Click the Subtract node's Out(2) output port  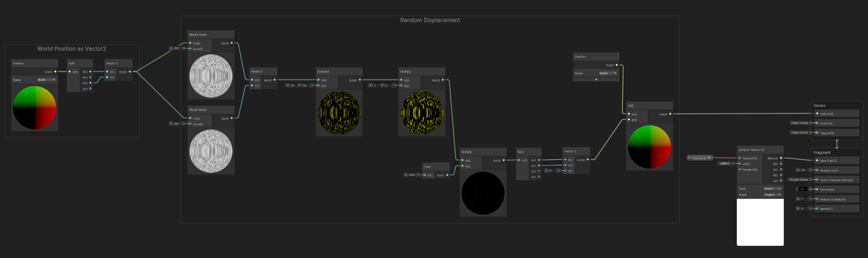point(360,80)
